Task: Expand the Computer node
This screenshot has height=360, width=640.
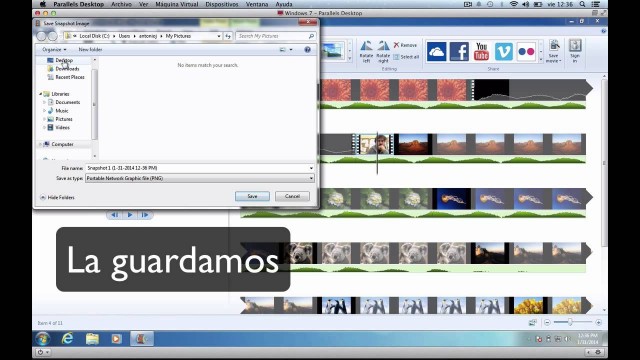Action: click(40, 144)
